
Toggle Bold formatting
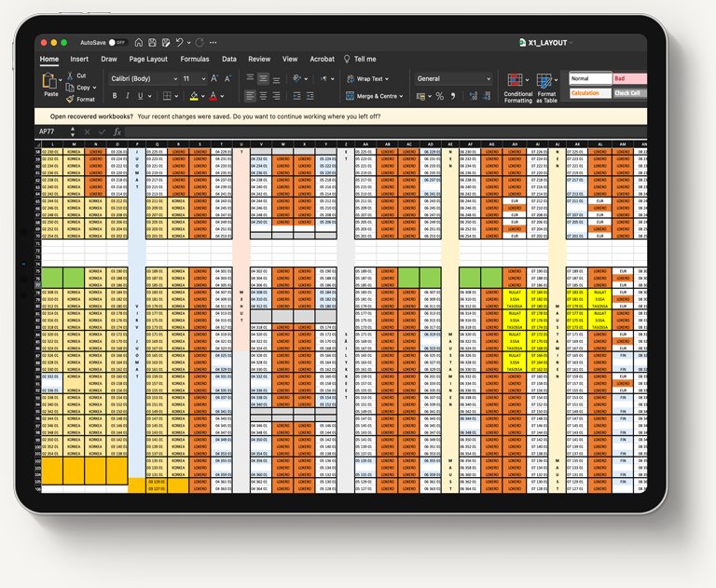click(115, 96)
